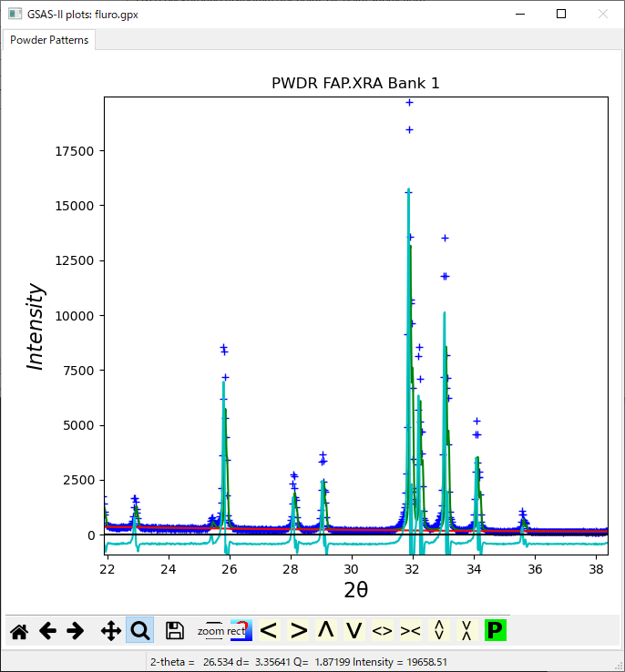Compress plot vertically icon
Image resolution: width=625 pixels, height=672 pixels.
point(466,630)
